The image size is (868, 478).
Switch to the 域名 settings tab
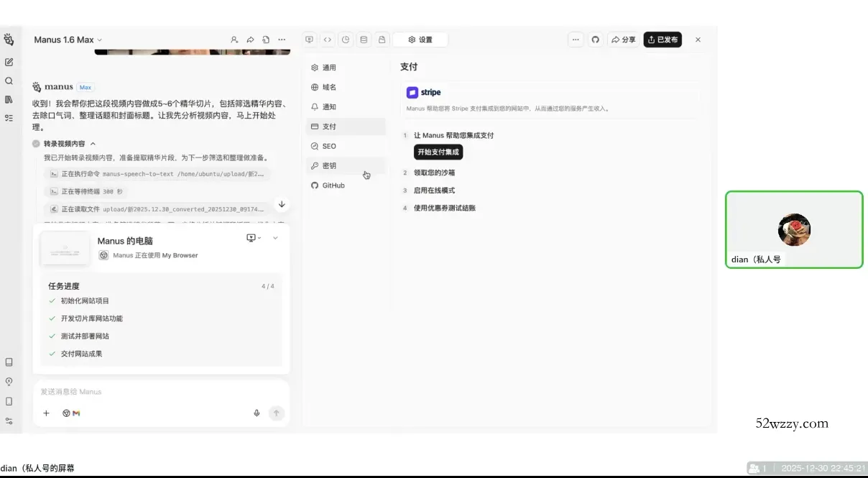[x=328, y=88]
